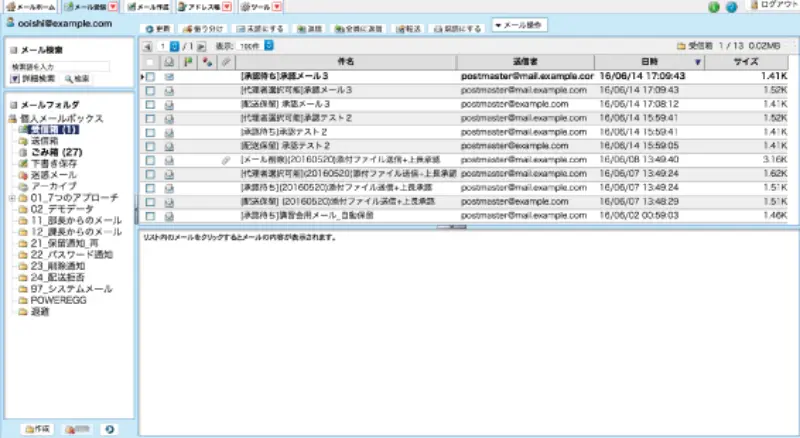
Task: Tick the checkbox for first 承認メール３ row
Action: (x=151, y=76)
